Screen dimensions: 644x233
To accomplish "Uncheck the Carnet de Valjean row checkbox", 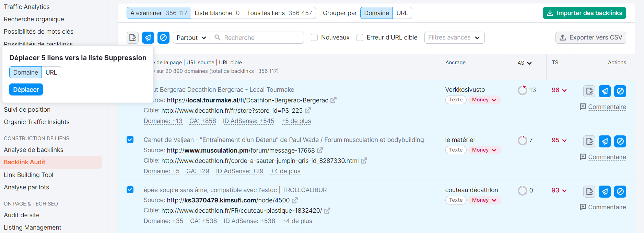I will pyautogui.click(x=130, y=140).
